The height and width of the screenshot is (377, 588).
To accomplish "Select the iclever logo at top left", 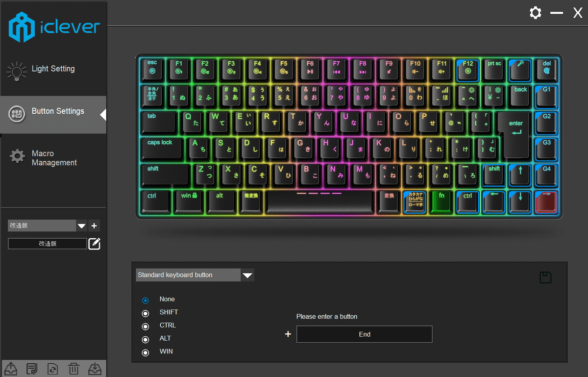I will click(x=53, y=27).
